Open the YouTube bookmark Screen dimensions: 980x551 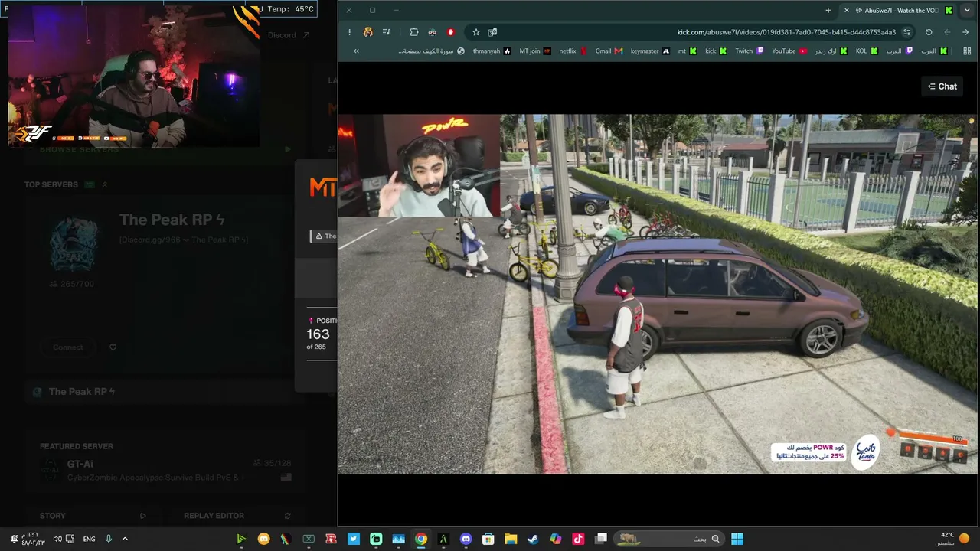(x=789, y=51)
